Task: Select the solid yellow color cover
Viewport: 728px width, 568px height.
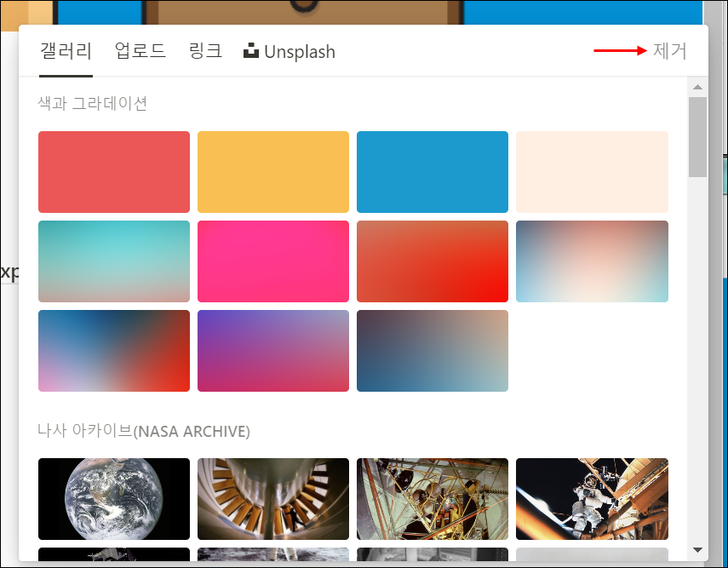Action: (273, 172)
